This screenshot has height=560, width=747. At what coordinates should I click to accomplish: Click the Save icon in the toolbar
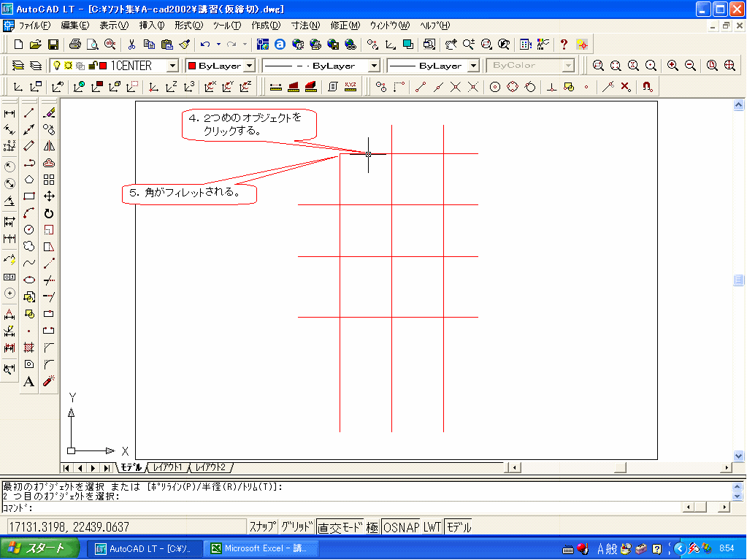coord(53,45)
